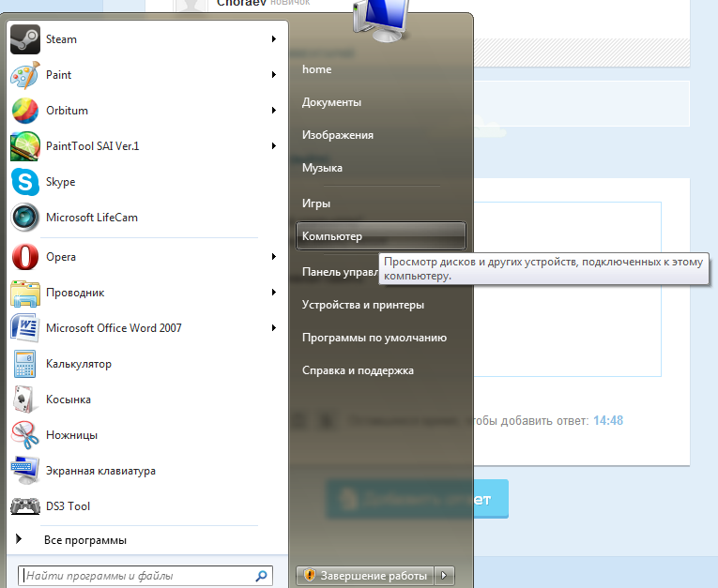The width and height of the screenshot is (718, 588).
Task: Click the Microsoft Office Word 2007 icon
Action: [25, 328]
